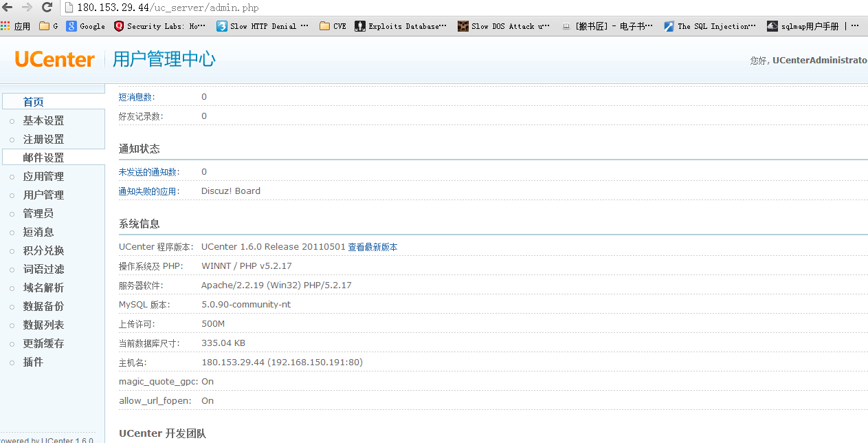The width and height of the screenshot is (868, 443).
Task: Open 词语过滤 in the sidebar
Action: click(43, 269)
